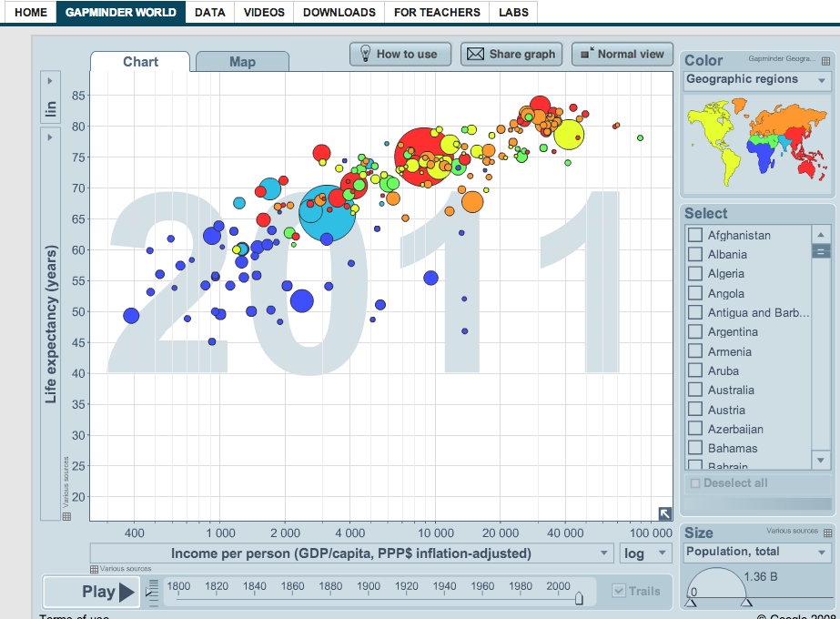Click 1960 on the year timeline

pos(482,586)
